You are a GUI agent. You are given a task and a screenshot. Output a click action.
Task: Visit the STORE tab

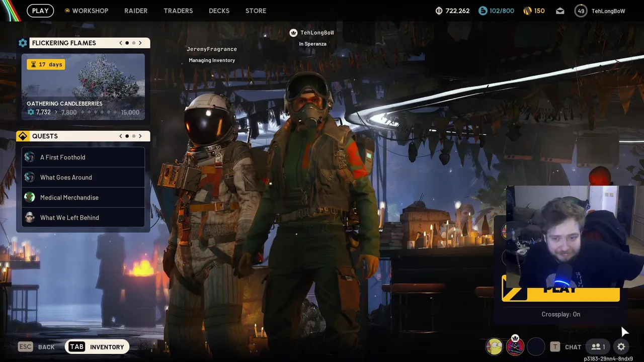click(256, 11)
